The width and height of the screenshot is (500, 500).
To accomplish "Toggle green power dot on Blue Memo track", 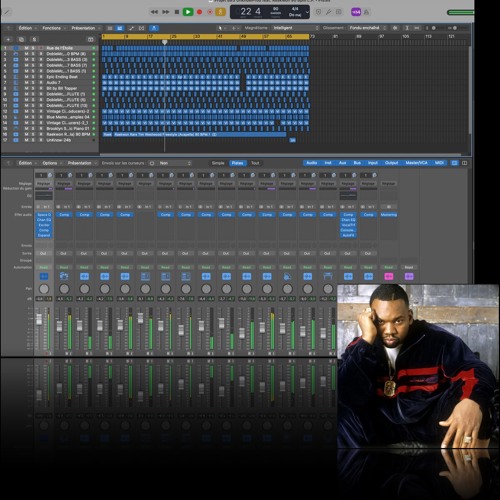I will [x=94, y=117].
